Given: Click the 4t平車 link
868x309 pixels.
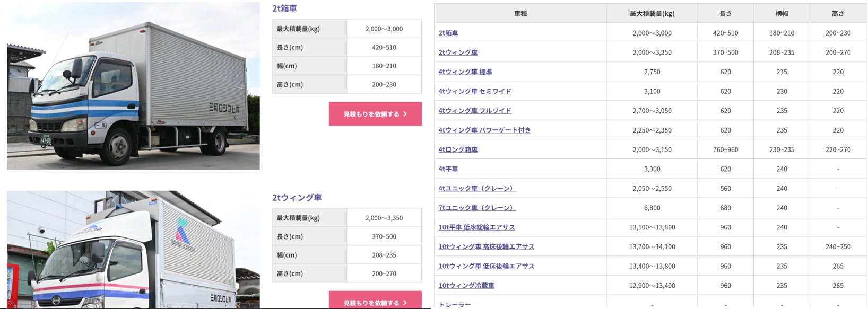Looking at the screenshot, I should pos(448,169).
